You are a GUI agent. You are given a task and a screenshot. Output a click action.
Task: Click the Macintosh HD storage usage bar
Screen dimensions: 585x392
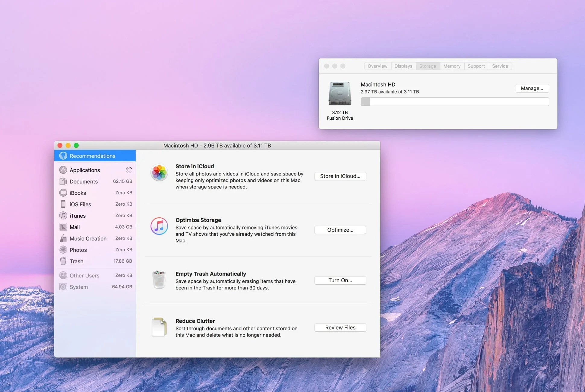(455, 102)
